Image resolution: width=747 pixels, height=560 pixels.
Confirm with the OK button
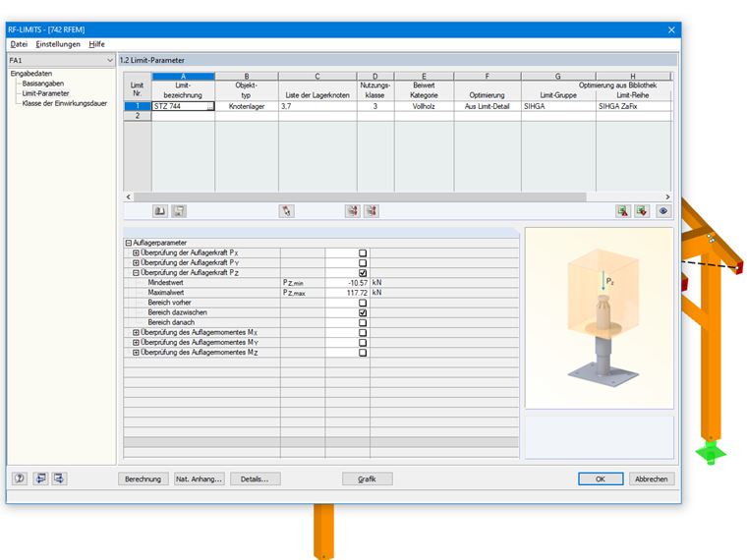601,479
